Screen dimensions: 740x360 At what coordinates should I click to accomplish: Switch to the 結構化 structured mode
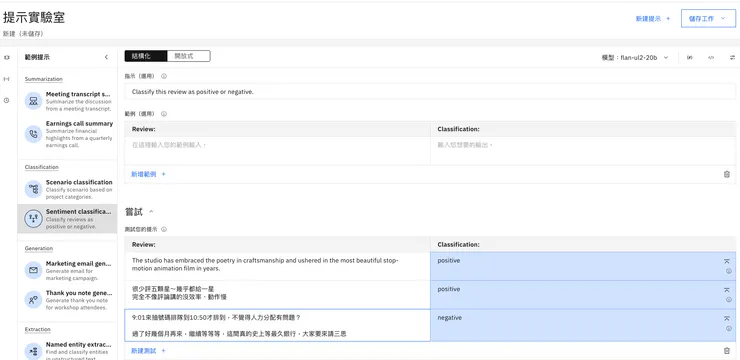(146, 56)
